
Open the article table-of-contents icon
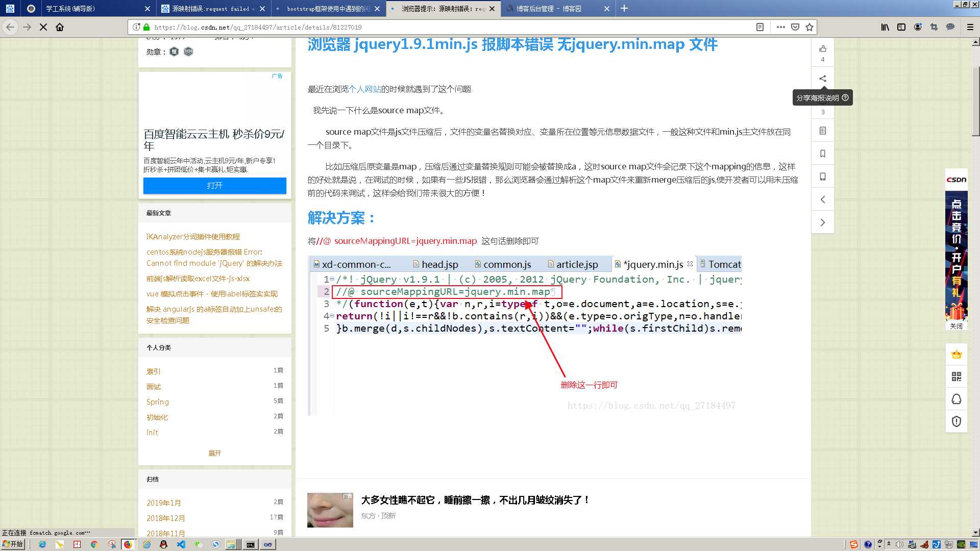click(822, 131)
